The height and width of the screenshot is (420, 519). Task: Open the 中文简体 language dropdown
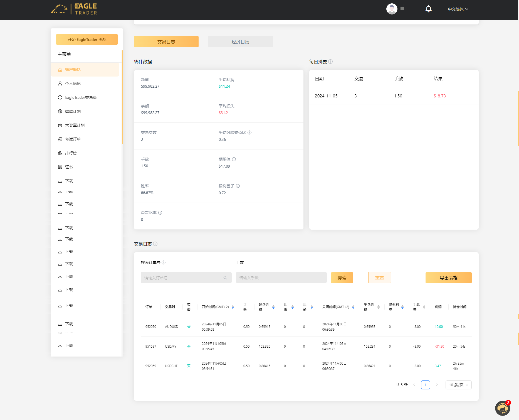458,9
